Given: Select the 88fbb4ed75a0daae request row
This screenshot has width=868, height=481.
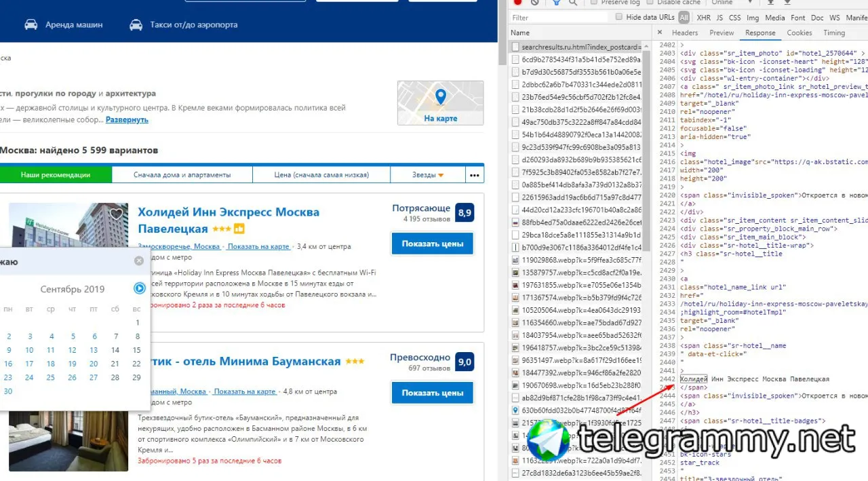Looking at the screenshot, I should pos(576,222).
